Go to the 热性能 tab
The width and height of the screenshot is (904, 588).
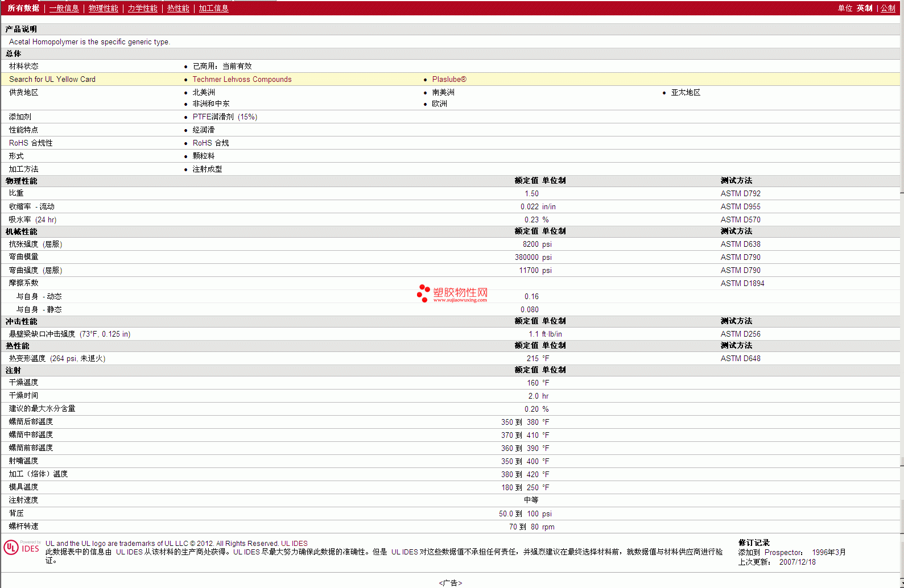(x=178, y=8)
